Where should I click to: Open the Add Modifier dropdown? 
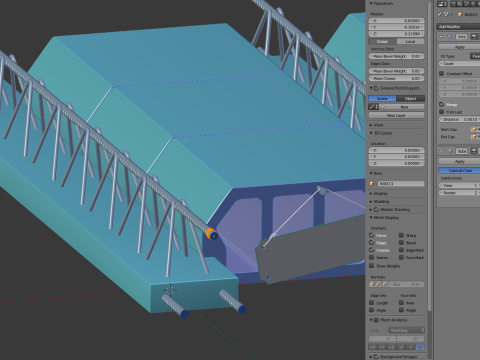point(458,27)
